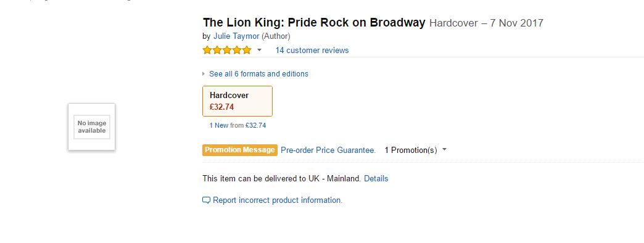Open the 1 New offer link
The image size is (644, 243).
[218, 125]
